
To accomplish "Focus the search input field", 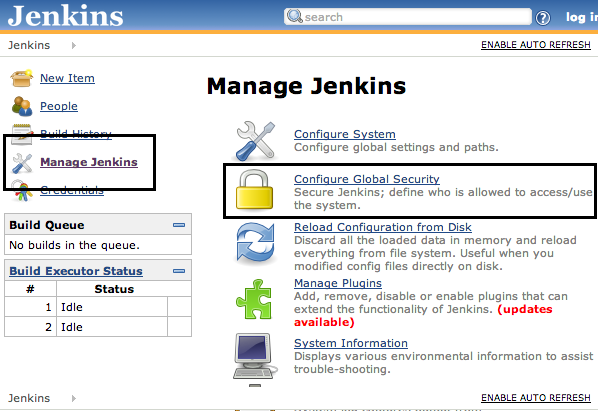I will (408, 17).
